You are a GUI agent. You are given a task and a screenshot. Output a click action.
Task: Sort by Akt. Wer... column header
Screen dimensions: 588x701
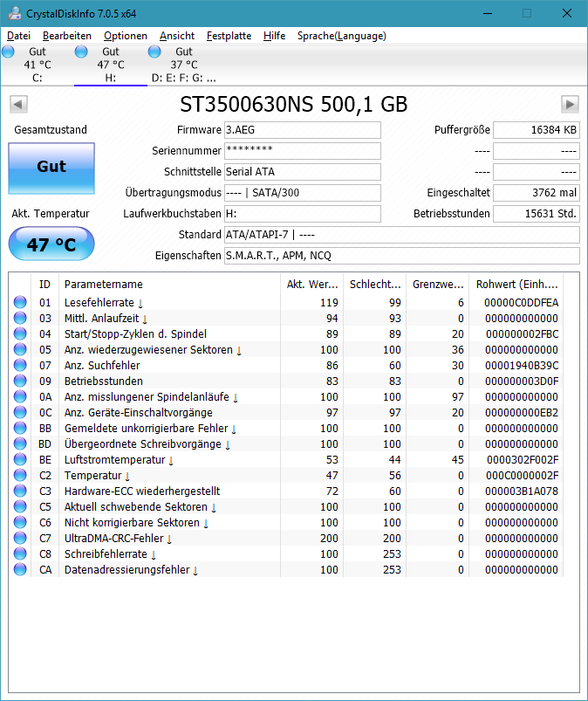(311, 285)
